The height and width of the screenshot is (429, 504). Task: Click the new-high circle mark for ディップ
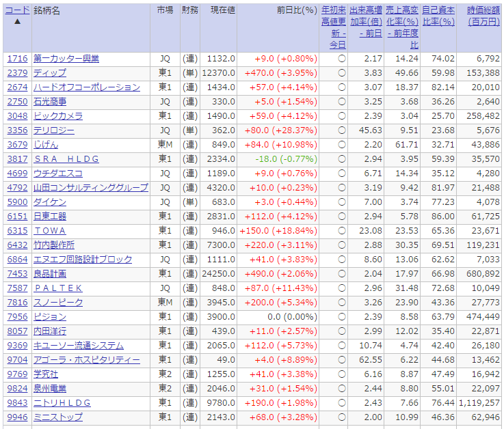click(x=342, y=73)
